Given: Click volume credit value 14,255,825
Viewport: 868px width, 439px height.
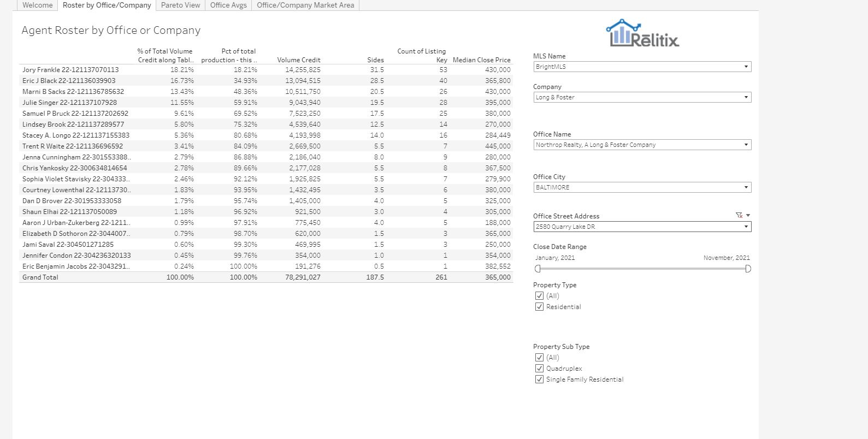Looking at the screenshot, I should 303,70.
